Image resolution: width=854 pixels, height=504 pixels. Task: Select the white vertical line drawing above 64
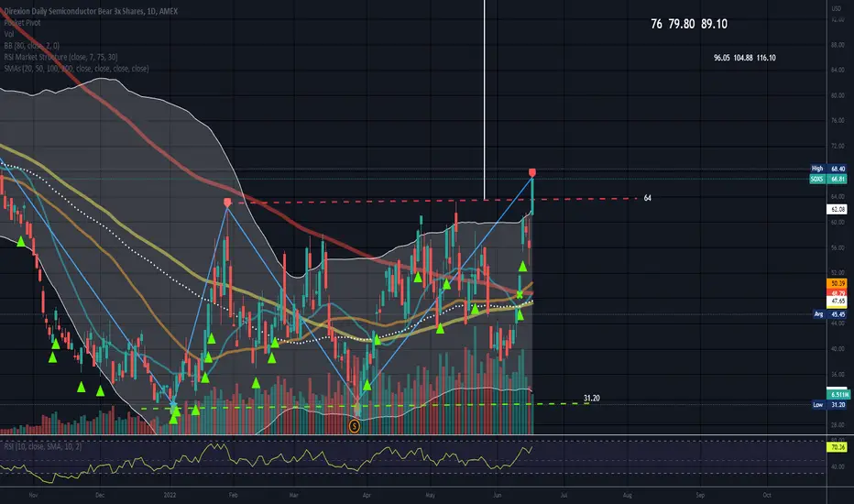484,100
